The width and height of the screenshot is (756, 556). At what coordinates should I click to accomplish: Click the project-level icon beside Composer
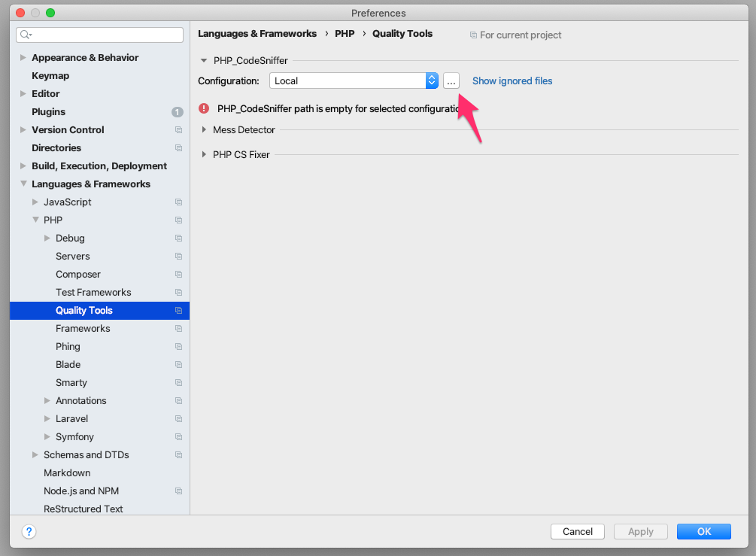[179, 275]
